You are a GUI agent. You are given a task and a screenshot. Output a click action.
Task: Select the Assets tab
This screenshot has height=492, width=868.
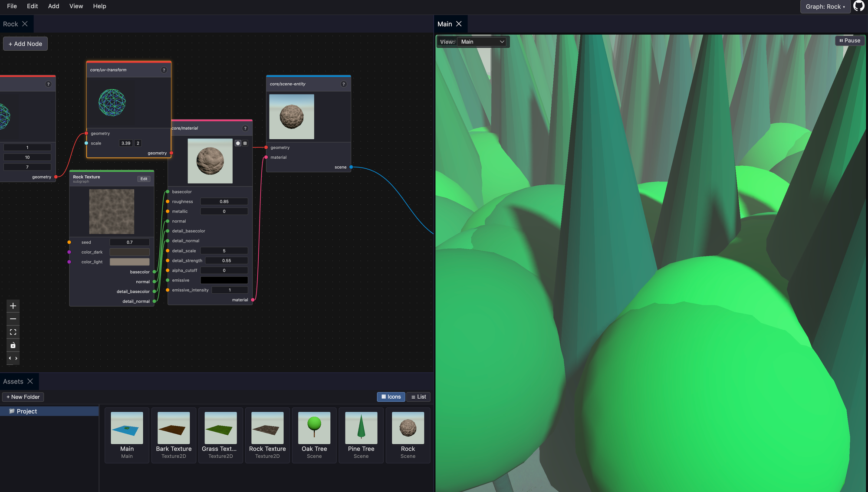[13, 381]
